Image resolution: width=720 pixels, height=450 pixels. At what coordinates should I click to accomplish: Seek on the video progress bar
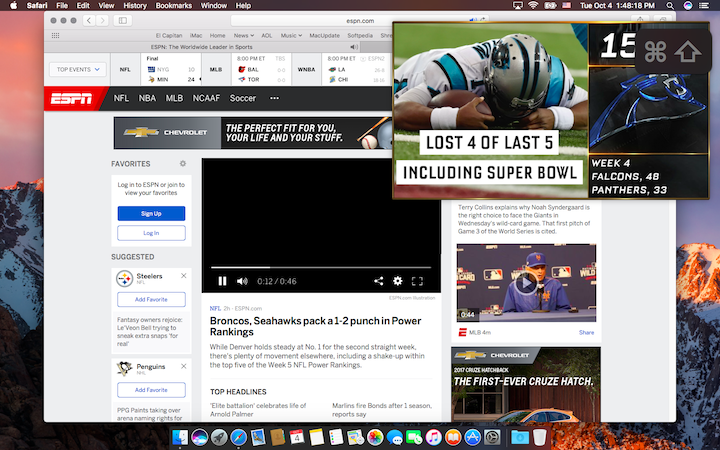pos(321,267)
